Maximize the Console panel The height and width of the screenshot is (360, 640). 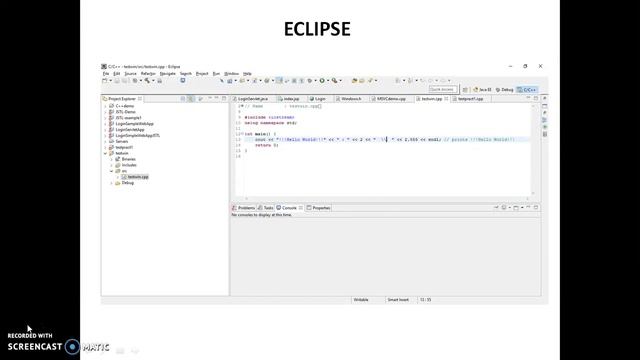536,208
